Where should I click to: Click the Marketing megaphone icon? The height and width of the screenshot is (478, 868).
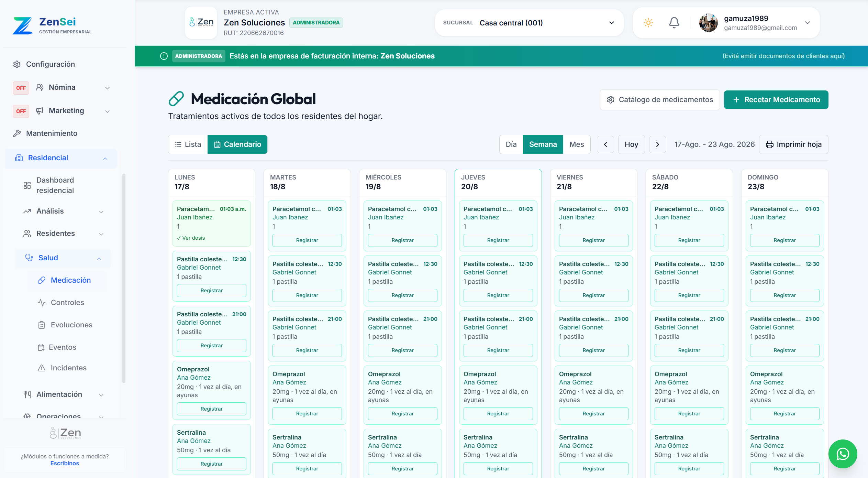coord(40,111)
